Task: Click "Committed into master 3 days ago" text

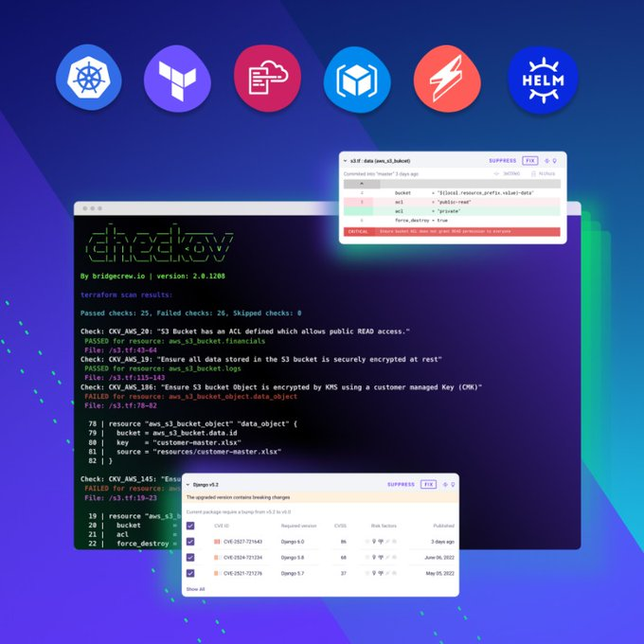Action: pyautogui.click(x=381, y=173)
